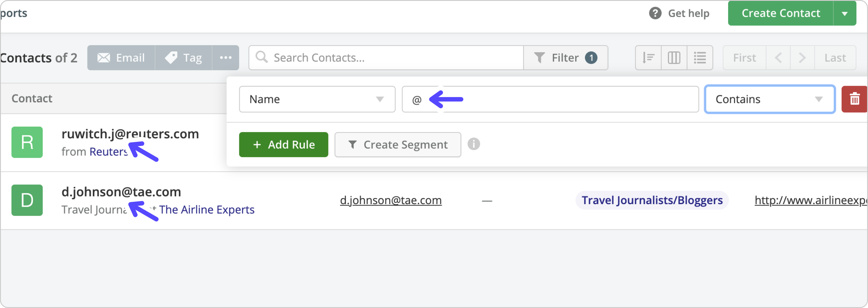Click the info icon beside Create Segment

coord(473,144)
